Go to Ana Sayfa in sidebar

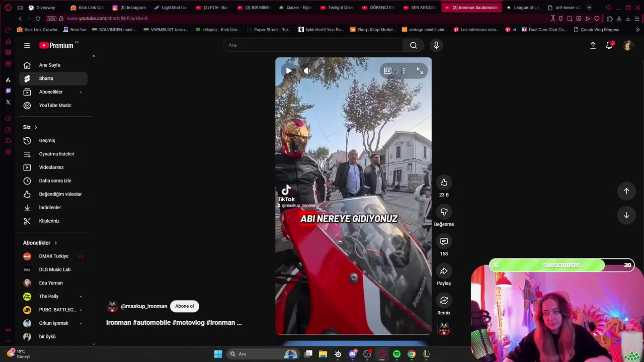coord(53,65)
